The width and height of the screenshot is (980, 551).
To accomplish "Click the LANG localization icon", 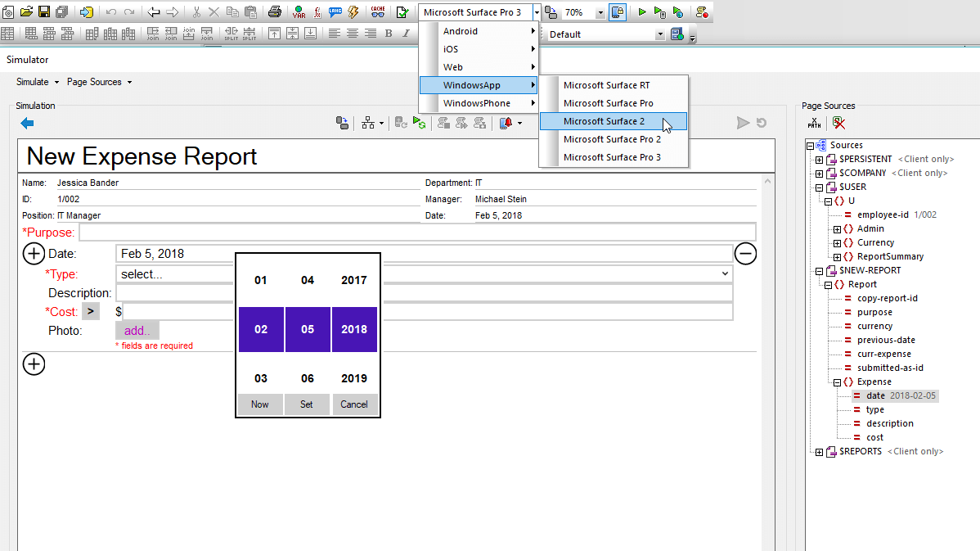I will (x=335, y=12).
